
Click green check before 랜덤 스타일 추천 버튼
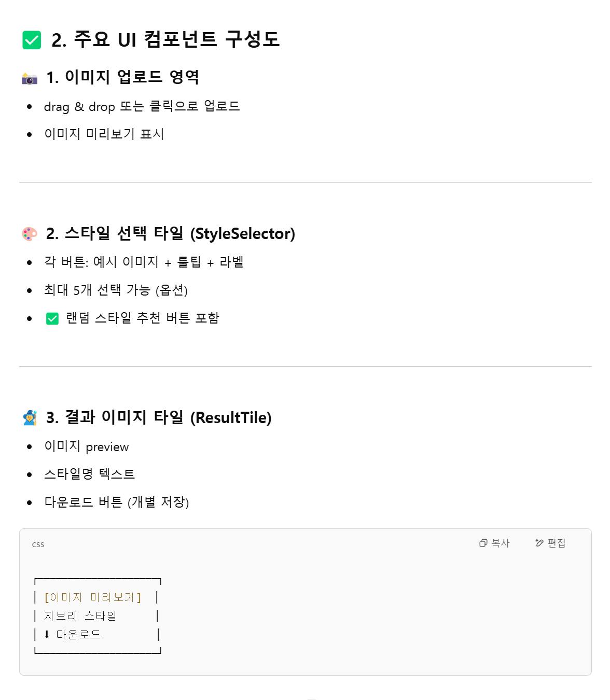click(52, 318)
